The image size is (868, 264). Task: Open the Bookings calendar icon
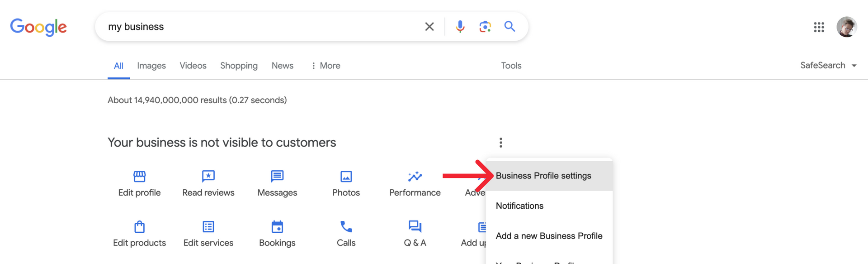(x=277, y=226)
